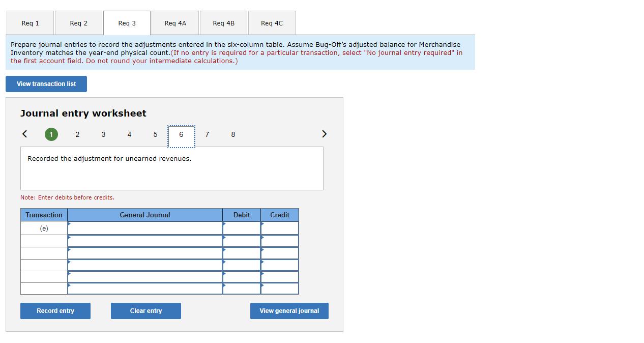Click Record entry button
The width and height of the screenshot is (644, 343).
coord(55,311)
